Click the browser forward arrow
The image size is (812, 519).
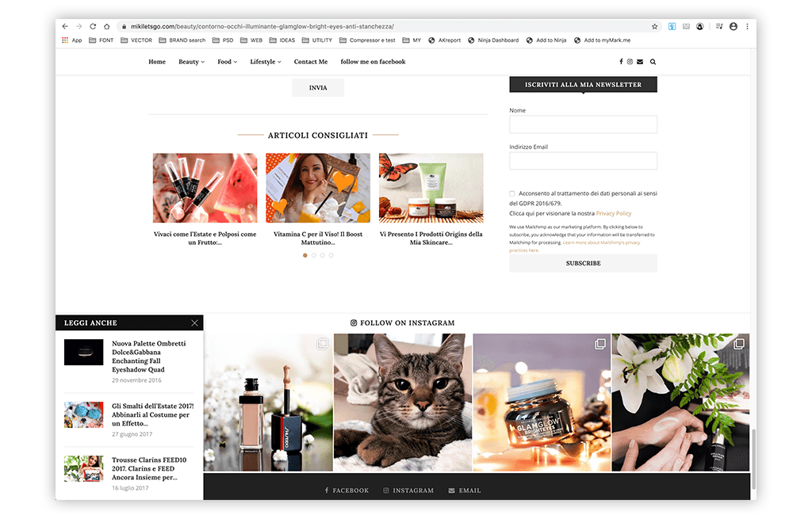point(79,26)
